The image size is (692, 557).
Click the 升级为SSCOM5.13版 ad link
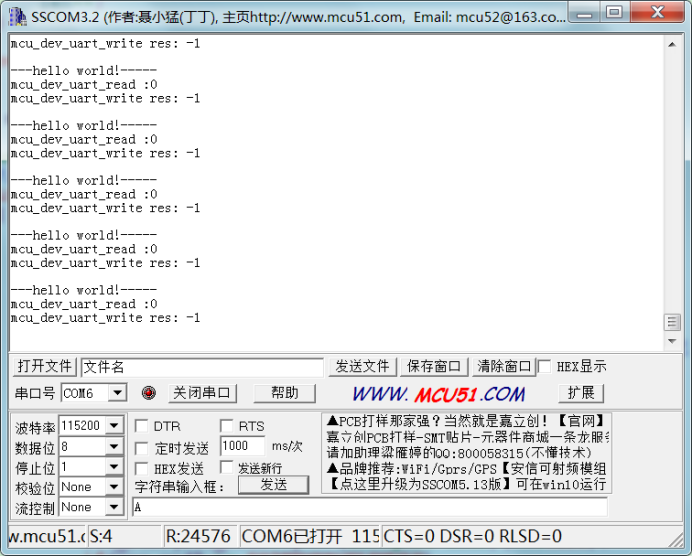(467, 485)
